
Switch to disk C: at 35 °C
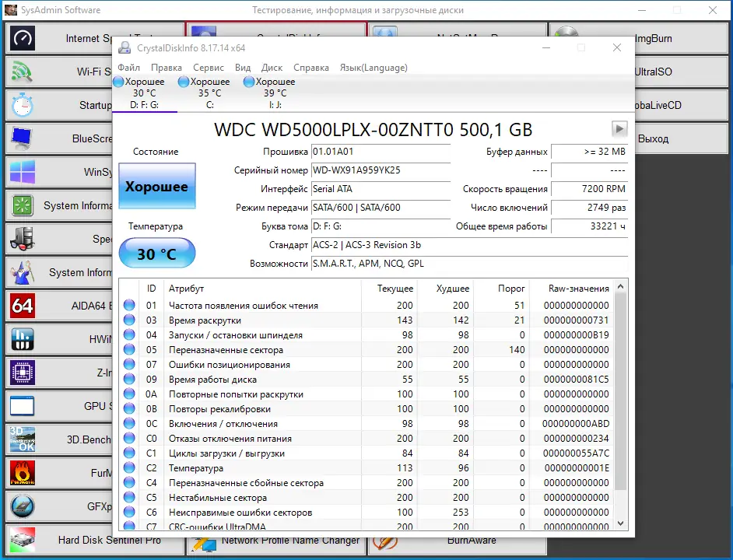click(210, 93)
